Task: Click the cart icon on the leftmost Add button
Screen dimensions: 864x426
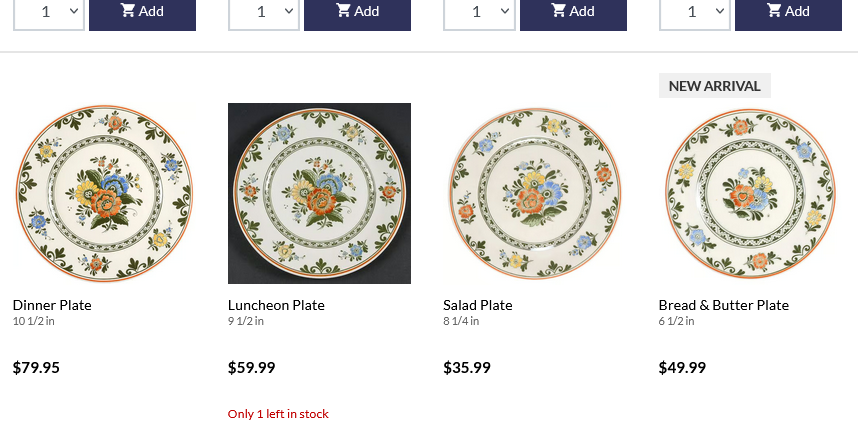Action: point(128,11)
